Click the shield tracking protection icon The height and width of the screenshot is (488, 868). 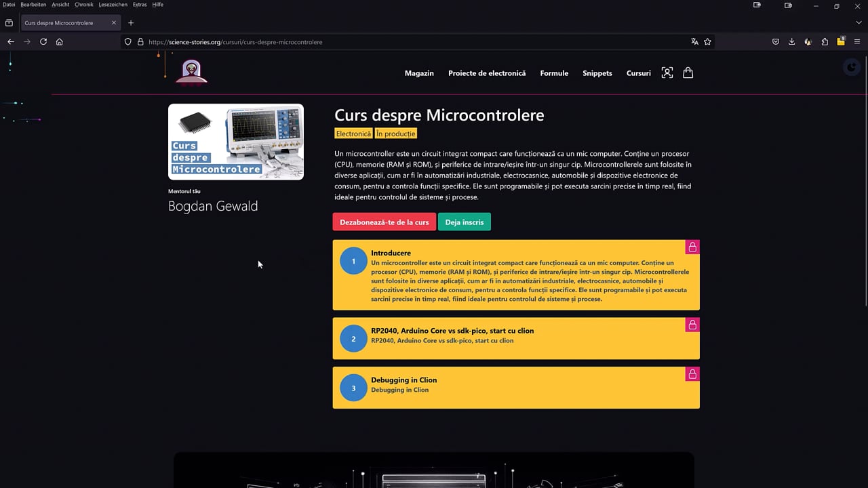pyautogui.click(x=127, y=41)
